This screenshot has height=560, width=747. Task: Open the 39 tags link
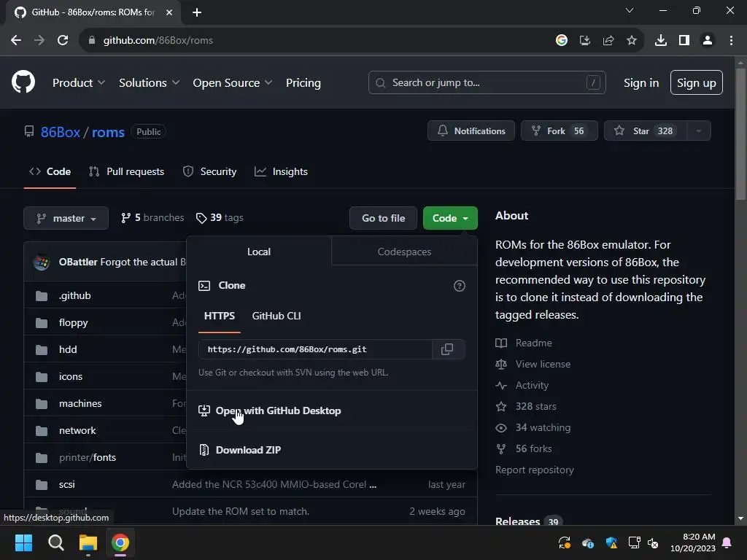coord(220,217)
